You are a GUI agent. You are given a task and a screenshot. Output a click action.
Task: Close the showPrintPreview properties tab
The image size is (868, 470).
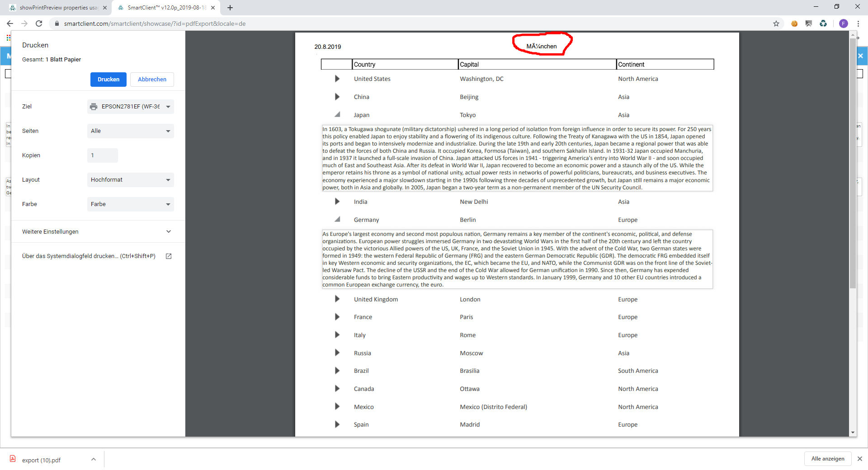point(105,8)
